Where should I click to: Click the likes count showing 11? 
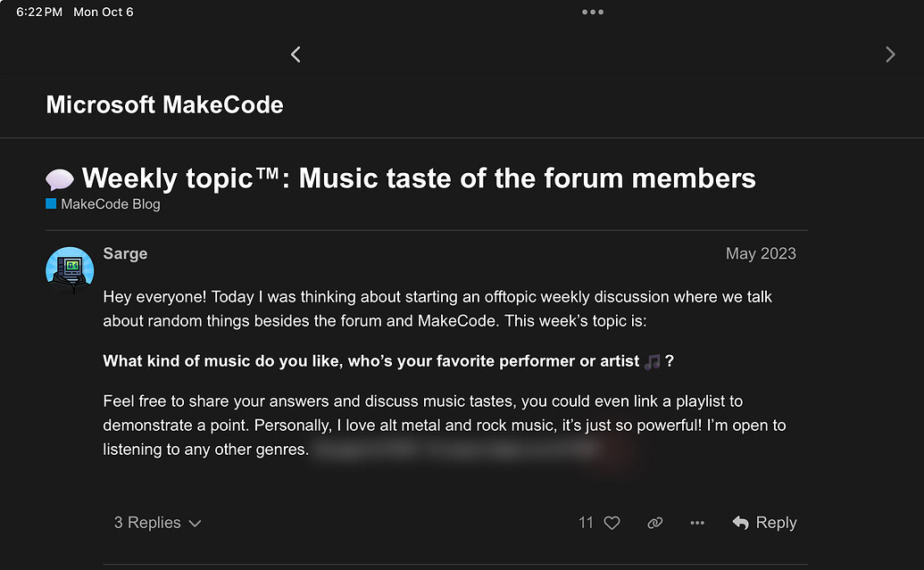588,523
